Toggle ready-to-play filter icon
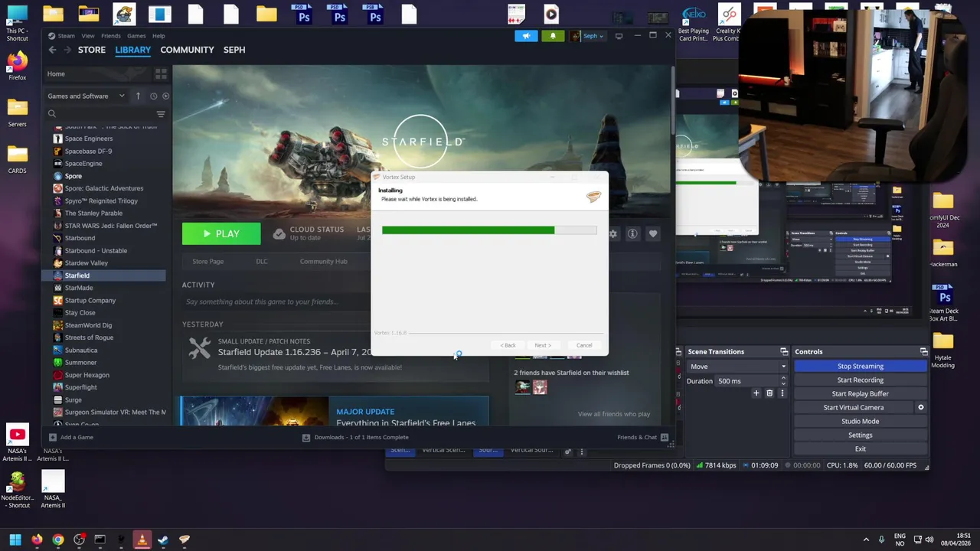The width and height of the screenshot is (980, 551). [x=166, y=96]
